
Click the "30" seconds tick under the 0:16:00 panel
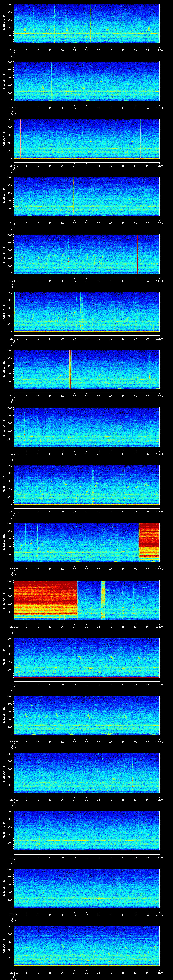[x=87, y=50]
